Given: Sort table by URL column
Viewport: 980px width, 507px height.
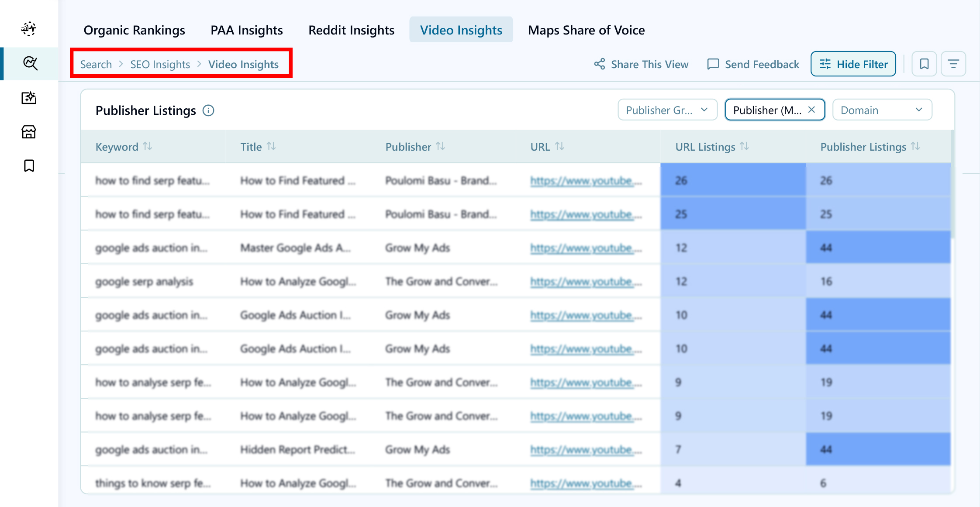Looking at the screenshot, I should coord(559,146).
